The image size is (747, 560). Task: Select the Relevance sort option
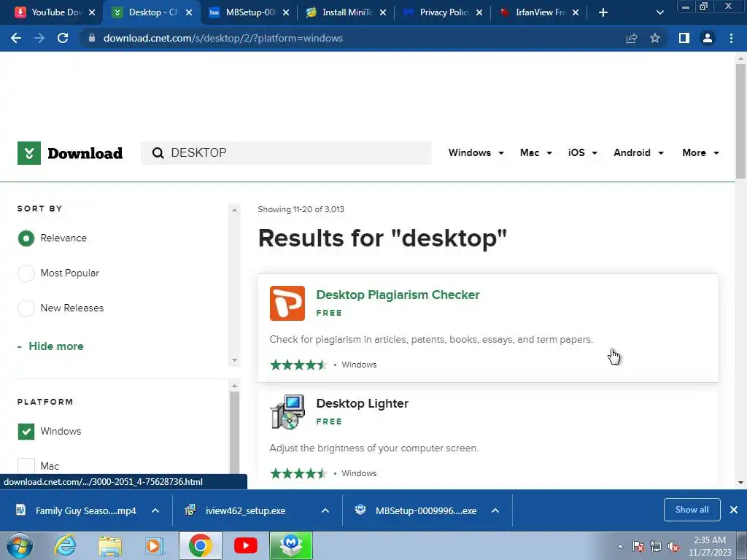[26, 238]
